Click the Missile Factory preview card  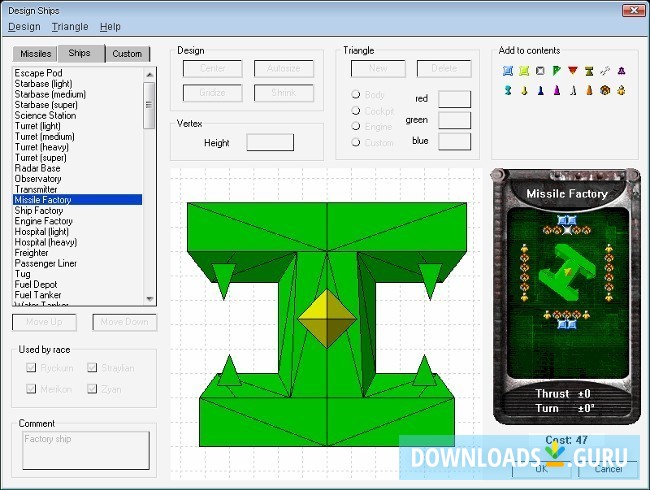point(567,296)
